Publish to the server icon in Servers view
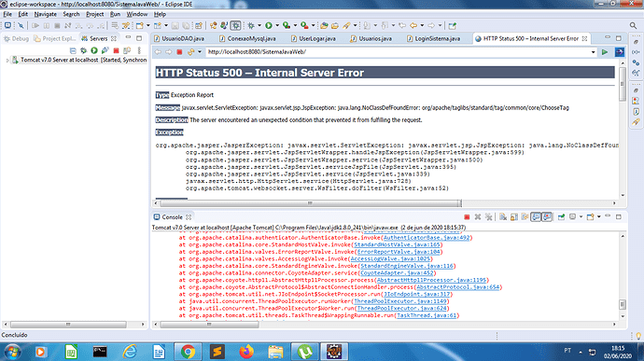Viewport: 644px width, 361px height. click(127, 50)
